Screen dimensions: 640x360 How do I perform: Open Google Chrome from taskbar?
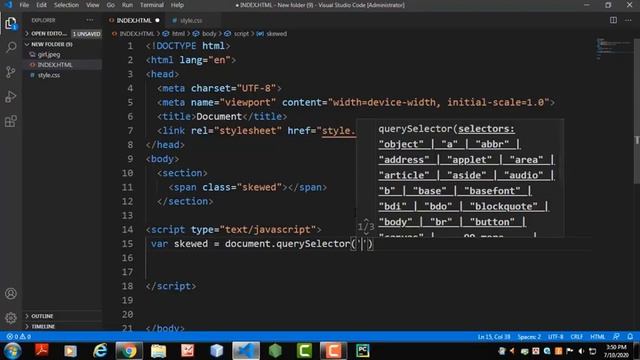[x=129, y=351]
